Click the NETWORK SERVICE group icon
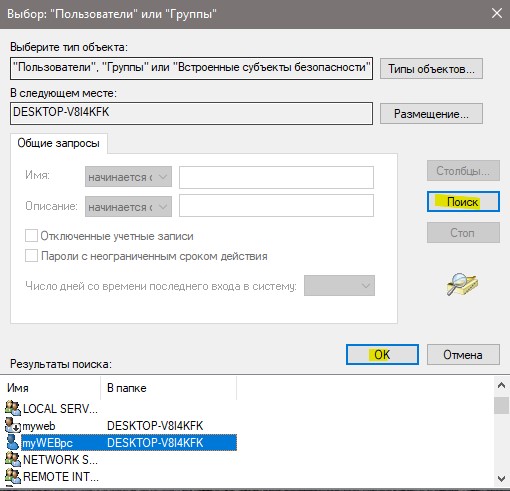This screenshot has width=510, height=491. point(13,460)
